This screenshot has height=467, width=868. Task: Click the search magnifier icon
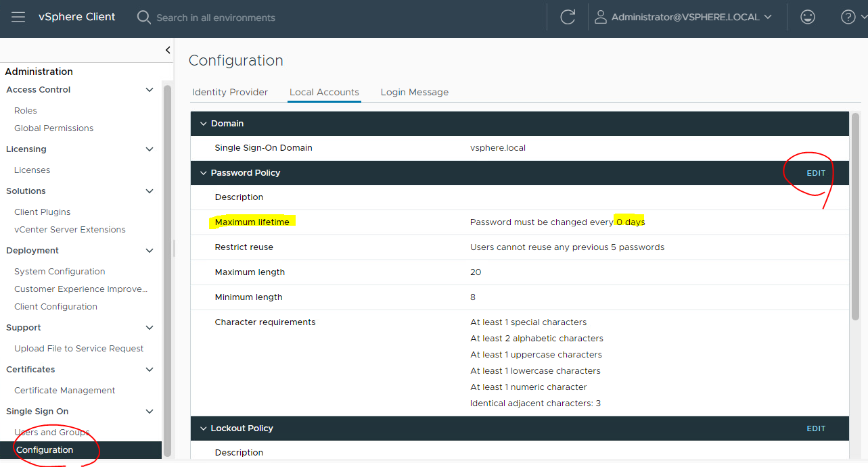click(143, 17)
